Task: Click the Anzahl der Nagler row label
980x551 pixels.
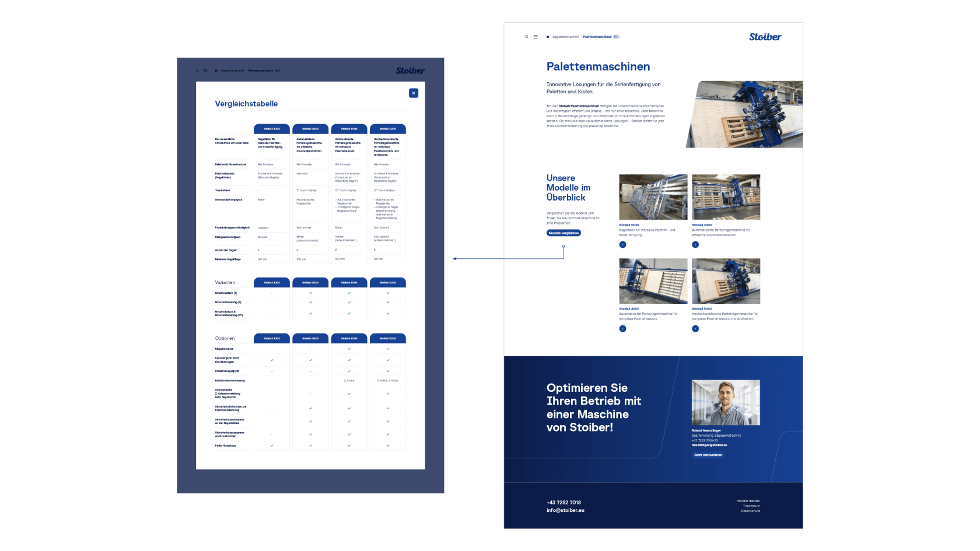Action: click(226, 250)
